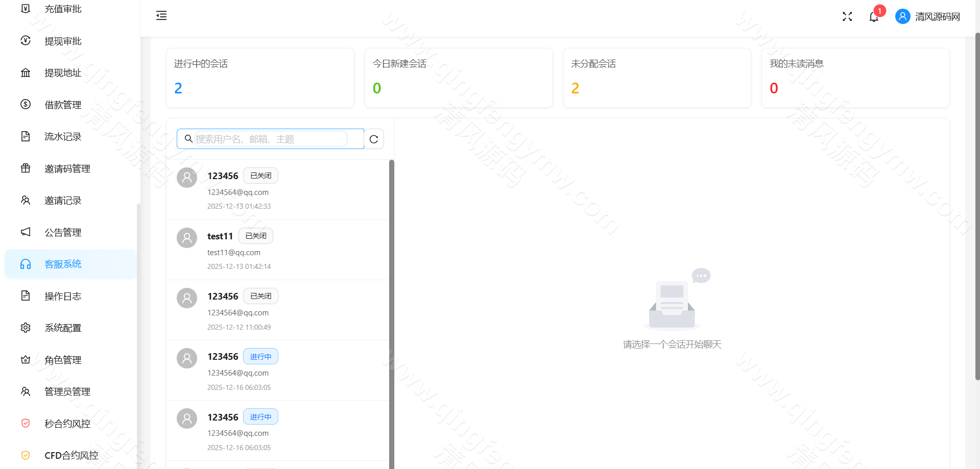Click the 清风源码网 user avatar
Image resolution: width=980 pixels, height=469 pixels.
pyautogui.click(x=902, y=16)
